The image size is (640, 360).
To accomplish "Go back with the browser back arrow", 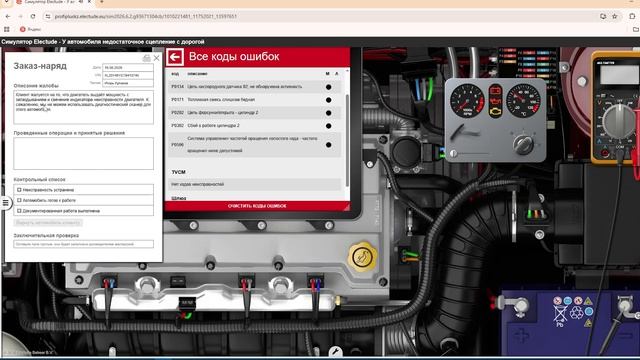I will click(x=8, y=16).
